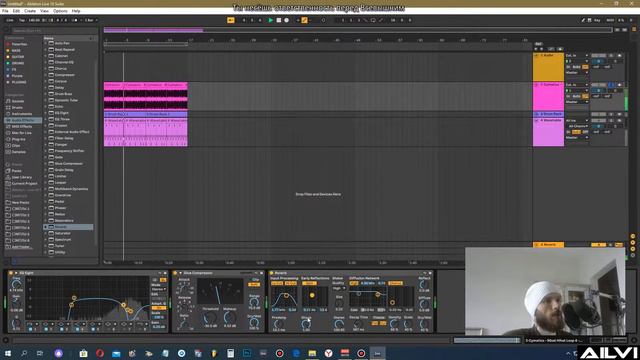Image resolution: width=640 pixels, height=360 pixels.
Task: Click the browser search field
Action: (54, 31)
